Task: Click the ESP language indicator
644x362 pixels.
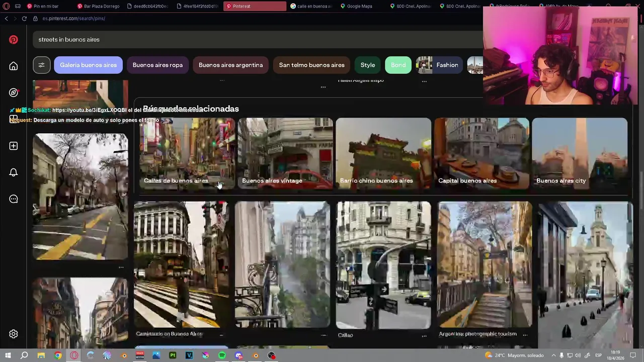Action: click(598, 355)
